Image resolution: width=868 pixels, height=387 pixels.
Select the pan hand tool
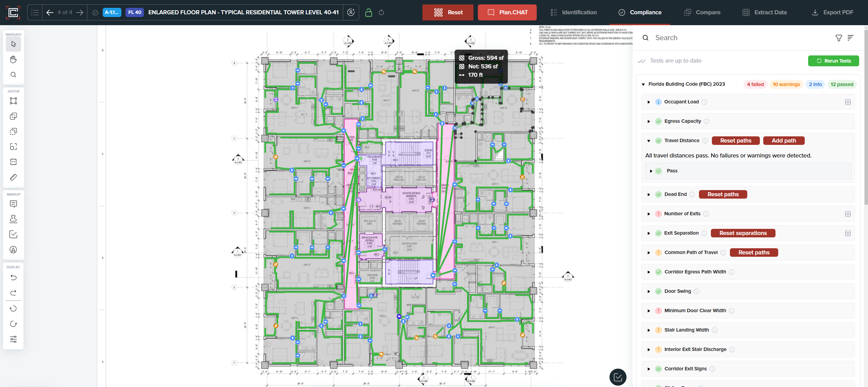tap(13, 60)
